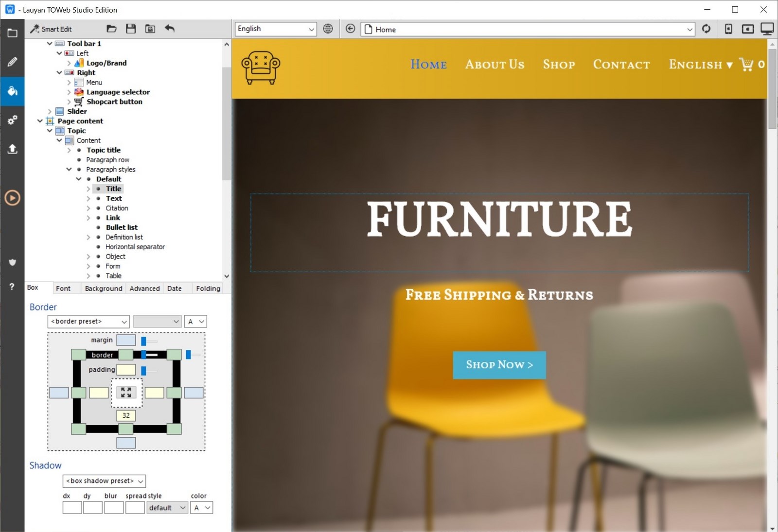Open the gears Options icon in sidebar
778x532 pixels.
coord(12,120)
